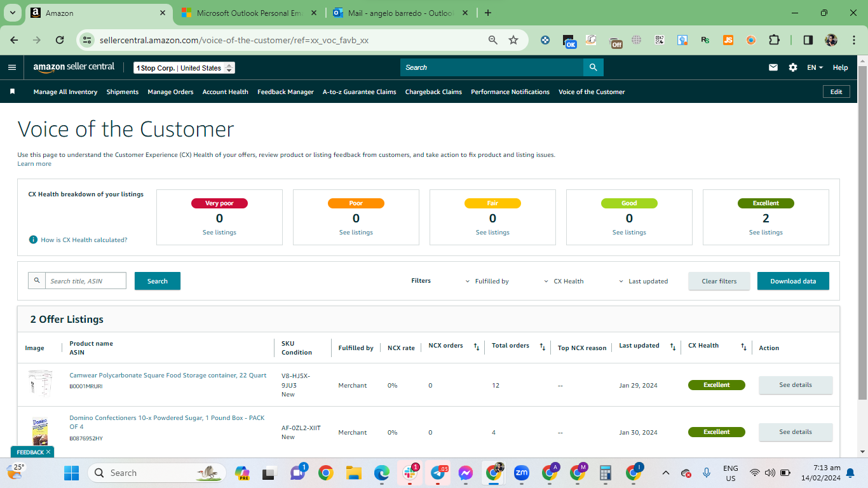Image resolution: width=868 pixels, height=488 pixels.
Task: Open Telegram from the taskbar
Action: click(438, 473)
